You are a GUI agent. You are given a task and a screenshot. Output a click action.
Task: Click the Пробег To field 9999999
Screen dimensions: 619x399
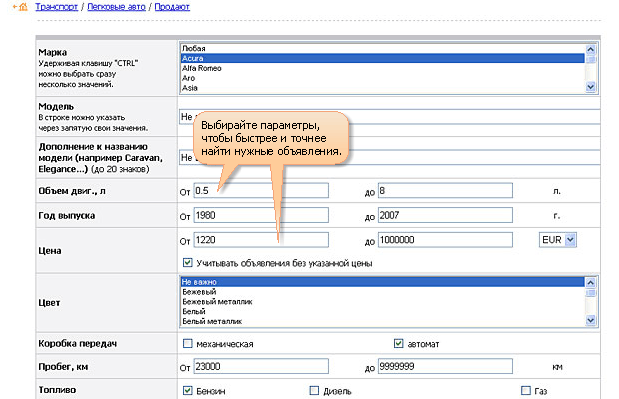(445, 366)
